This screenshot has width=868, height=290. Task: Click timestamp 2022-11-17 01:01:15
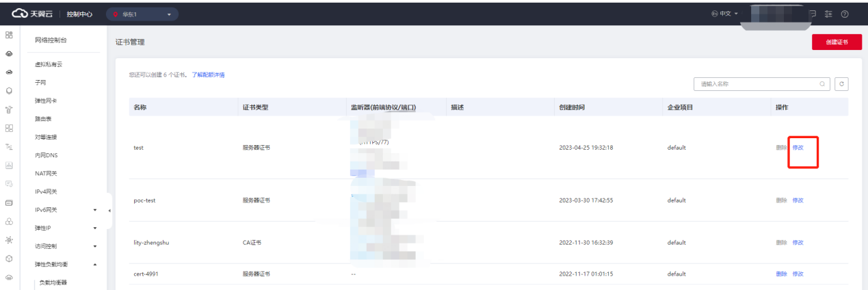click(x=586, y=274)
